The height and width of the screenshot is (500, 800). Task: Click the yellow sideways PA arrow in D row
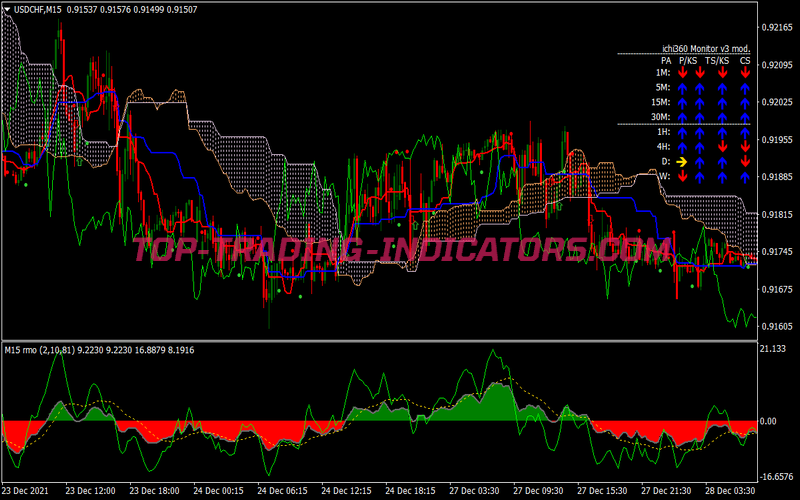(x=682, y=162)
